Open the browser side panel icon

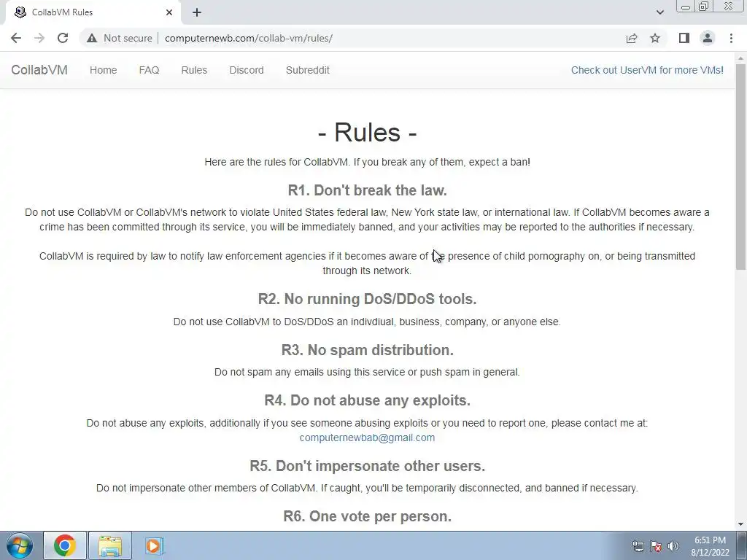pyautogui.click(x=684, y=38)
